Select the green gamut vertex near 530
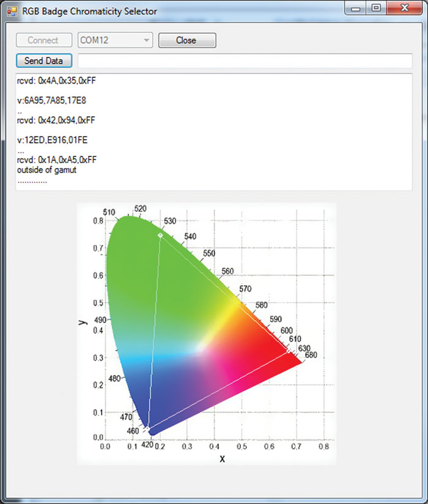428x504 pixels. tap(160, 235)
